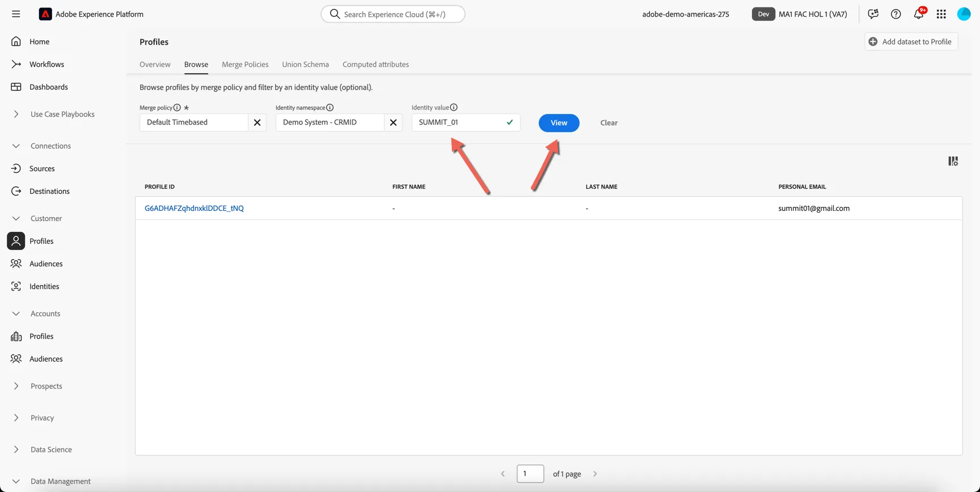Open the notifications bell
This screenshot has width=980, height=492.
919,14
